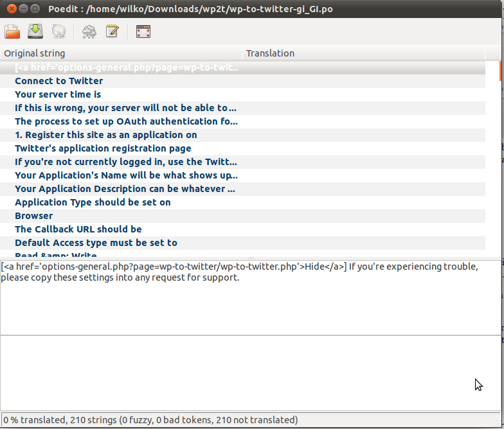Minimize the Poedit window

23,9
